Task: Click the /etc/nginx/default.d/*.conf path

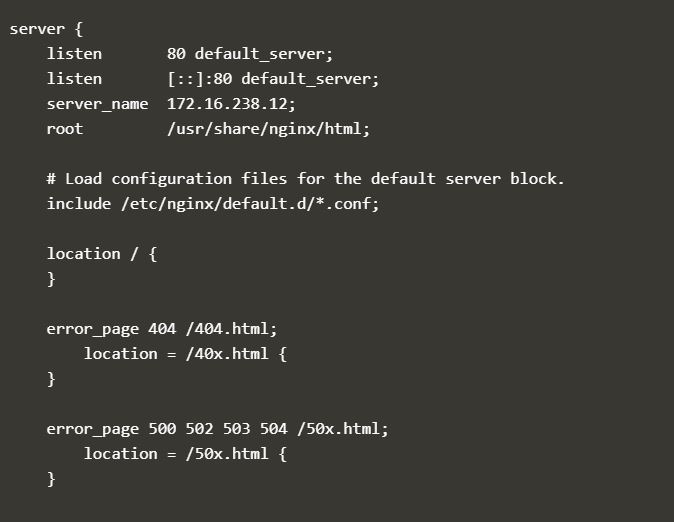Action: click(x=250, y=204)
